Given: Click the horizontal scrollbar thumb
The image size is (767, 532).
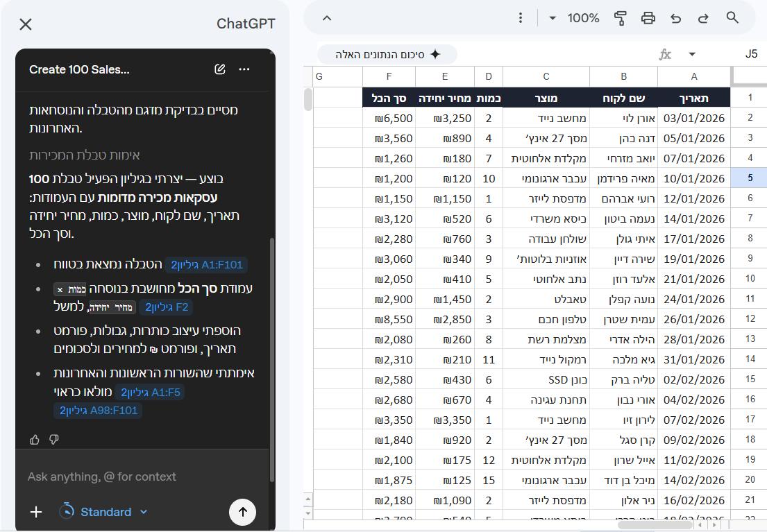Looking at the screenshot, I should coord(655,524).
